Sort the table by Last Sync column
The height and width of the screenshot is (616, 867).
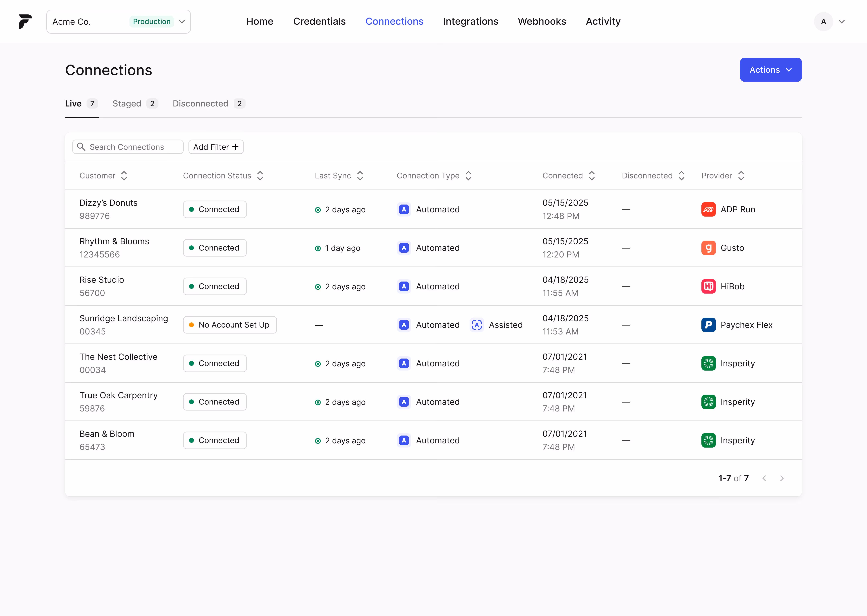coord(360,175)
